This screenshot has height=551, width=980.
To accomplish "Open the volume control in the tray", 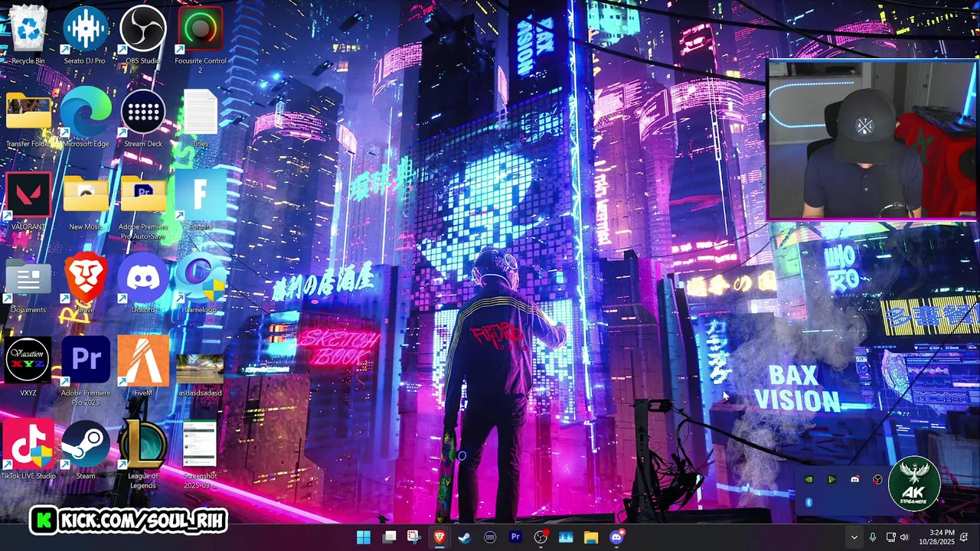I will [904, 537].
